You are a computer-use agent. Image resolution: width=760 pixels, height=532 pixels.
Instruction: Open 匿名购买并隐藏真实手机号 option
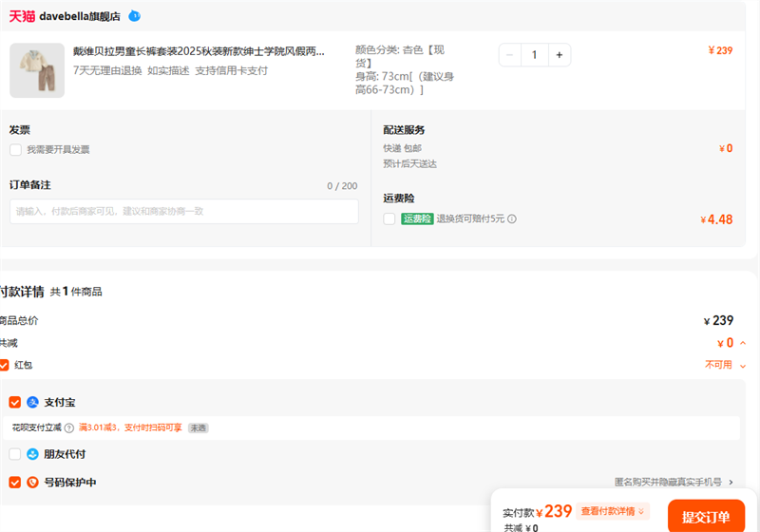point(673,483)
